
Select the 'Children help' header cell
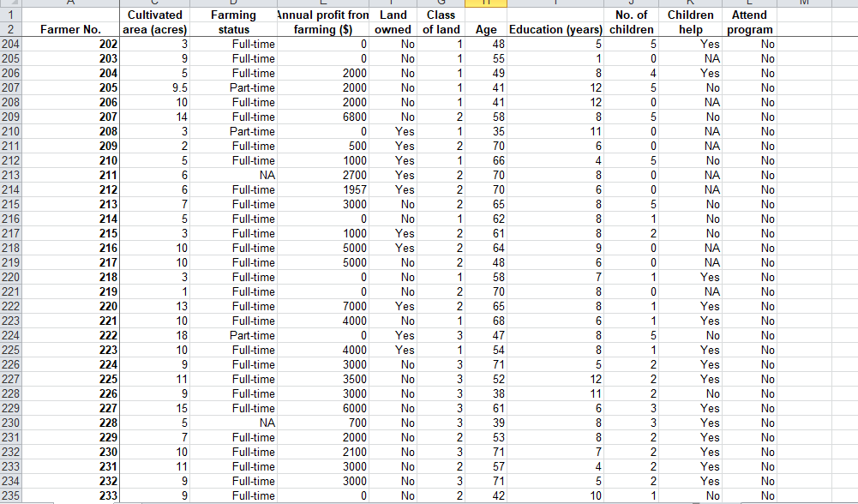click(691, 22)
